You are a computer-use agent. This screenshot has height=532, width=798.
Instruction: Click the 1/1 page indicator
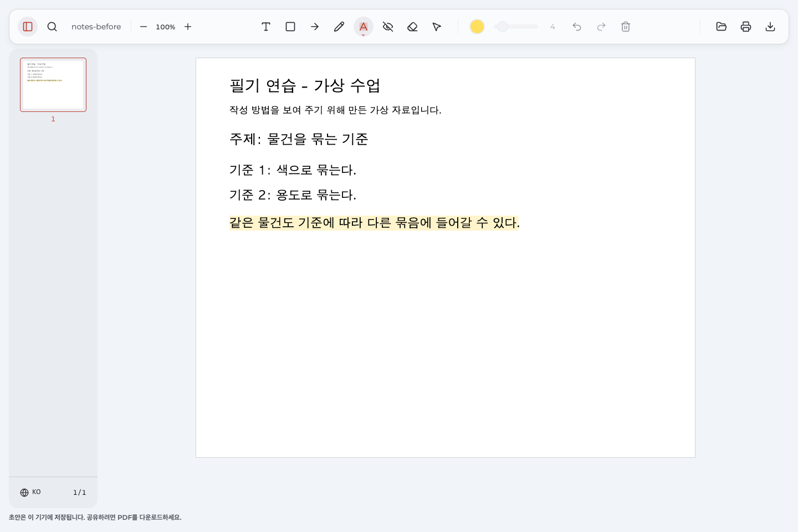(x=80, y=493)
